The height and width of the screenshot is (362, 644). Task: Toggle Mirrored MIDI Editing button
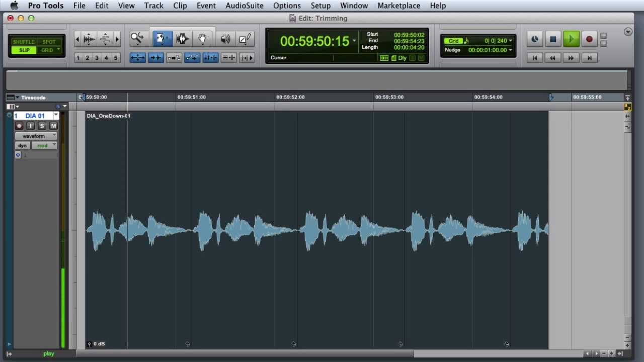(x=174, y=58)
